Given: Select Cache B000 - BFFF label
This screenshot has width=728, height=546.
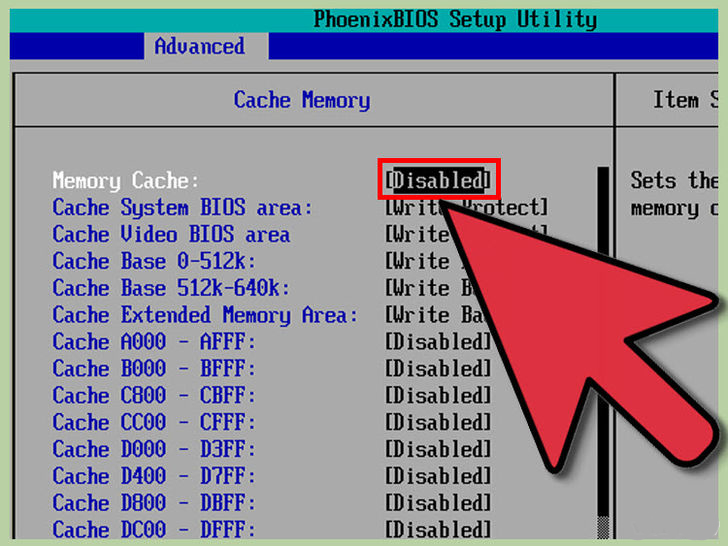Looking at the screenshot, I should point(154,369).
